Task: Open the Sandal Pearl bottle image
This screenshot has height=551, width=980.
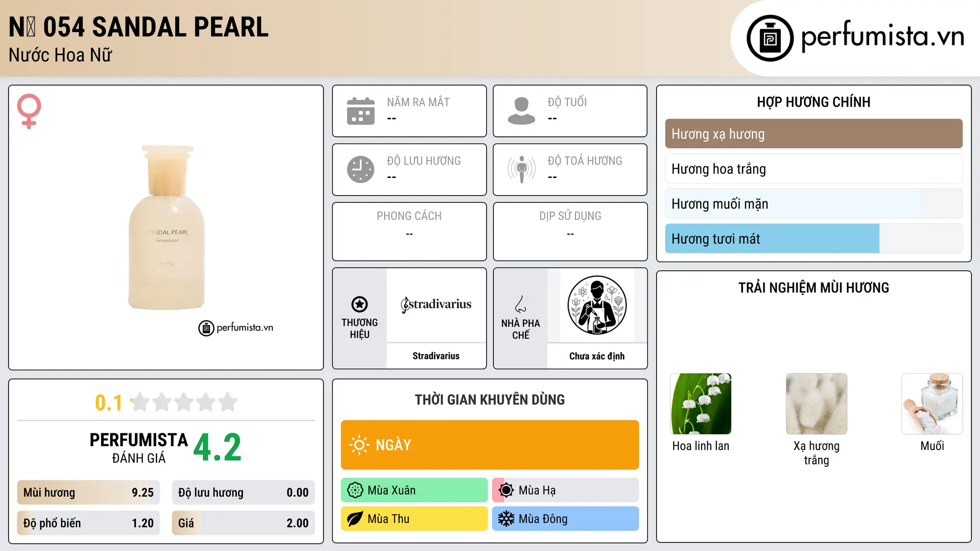Action: (167, 228)
